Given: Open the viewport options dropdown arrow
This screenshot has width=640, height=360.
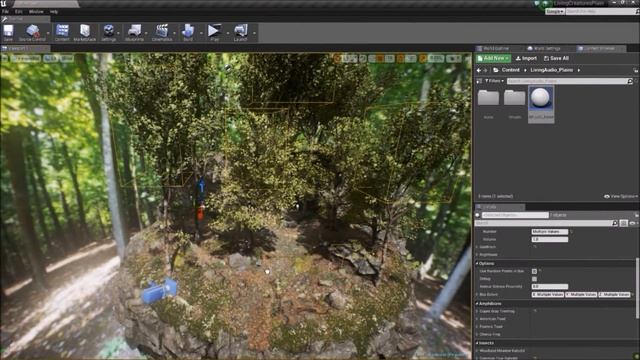Looking at the screenshot, I should [5, 59].
